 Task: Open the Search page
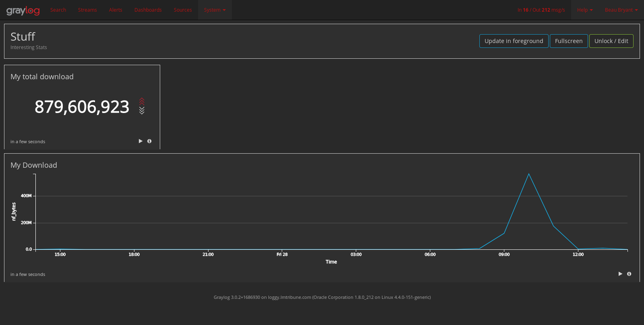click(x=58, y=10)
